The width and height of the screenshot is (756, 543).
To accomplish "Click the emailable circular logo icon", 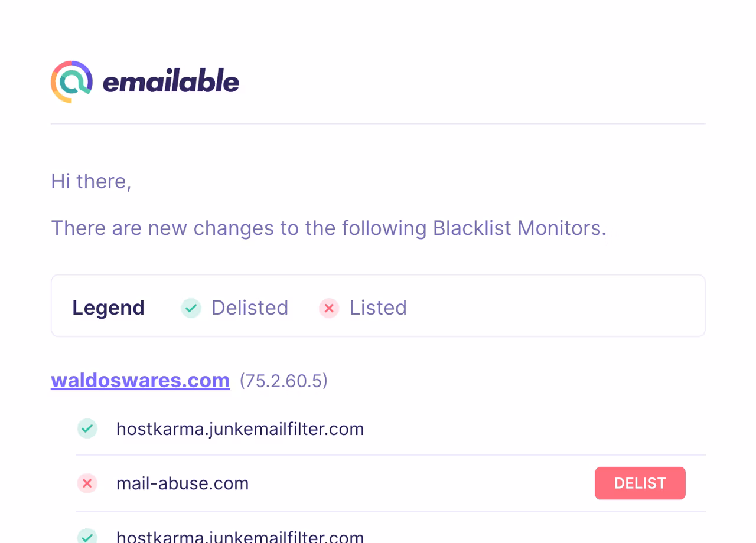I will [70, 81].
